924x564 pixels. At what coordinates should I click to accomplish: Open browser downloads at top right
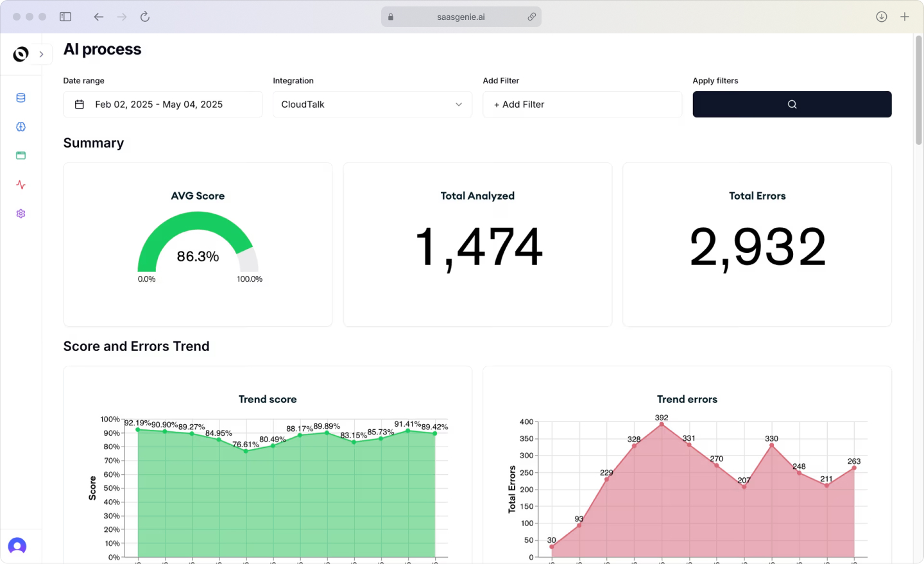pos(881,16)
